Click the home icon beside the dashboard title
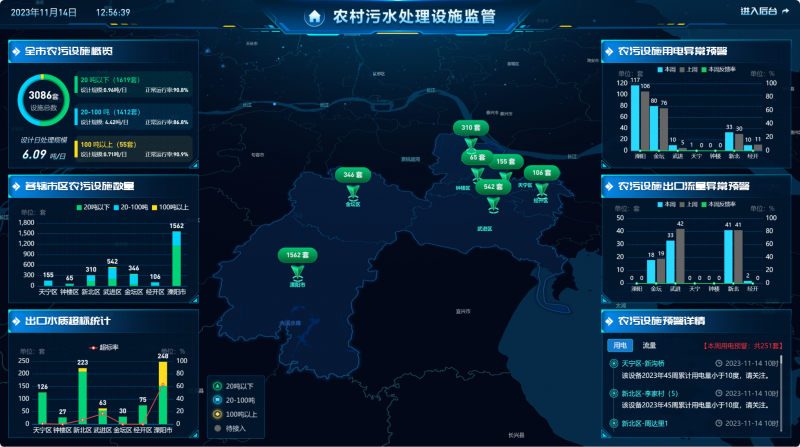The height and width of the screenshot is (447, 800). coord(316,16)
